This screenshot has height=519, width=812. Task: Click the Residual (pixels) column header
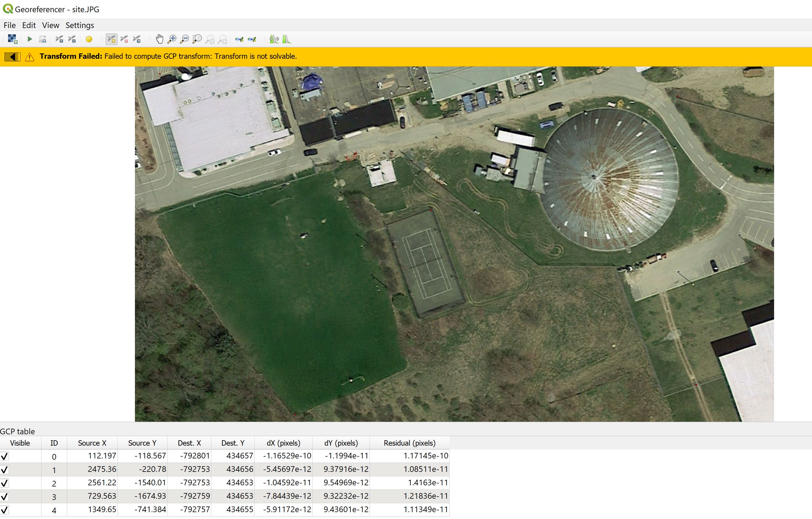pyautogui.click(x=409, y=443)
